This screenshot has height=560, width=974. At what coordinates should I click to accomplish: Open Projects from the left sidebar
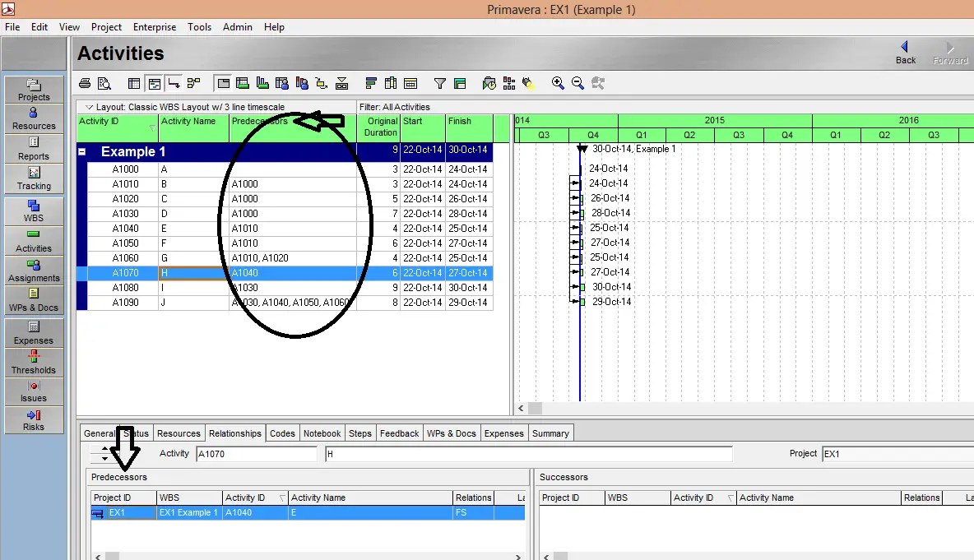[35, 90]
